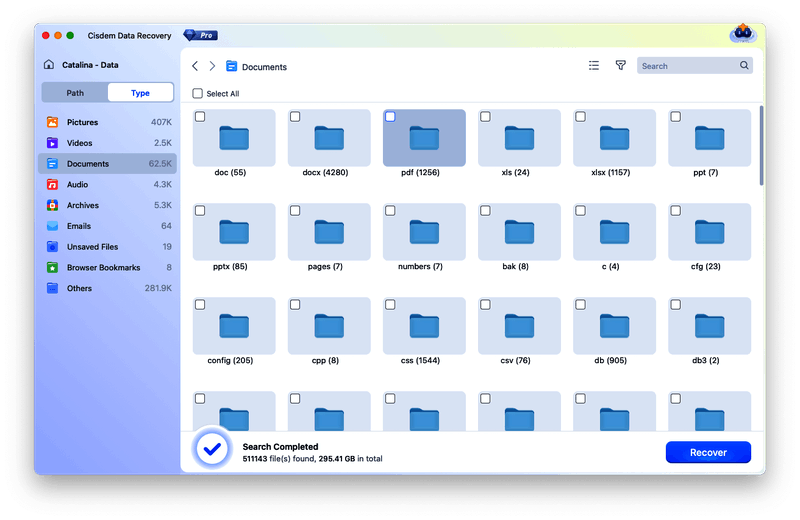Screen dimensions: 800x520
Task: Select the Emails category icon
Action: [x=52, y=226]
